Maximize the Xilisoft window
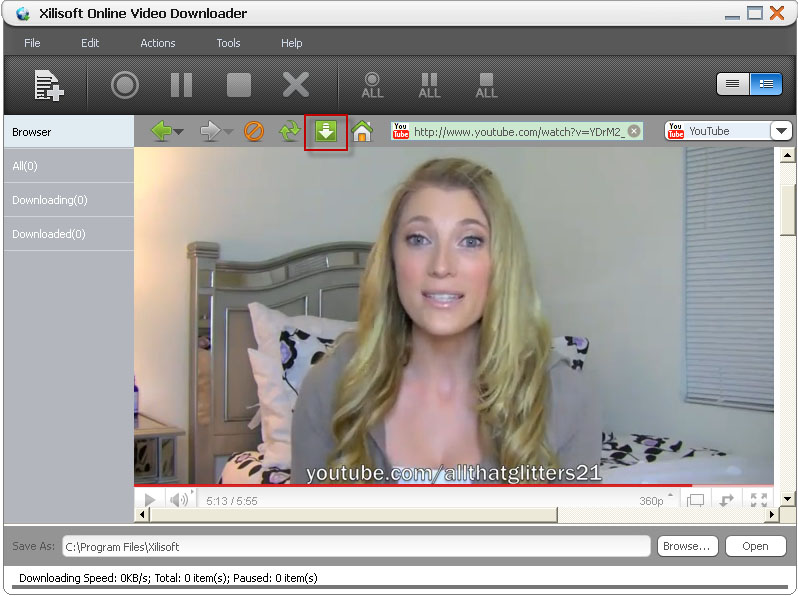Viewport: 798px width, 596px height. pos(755,13)
